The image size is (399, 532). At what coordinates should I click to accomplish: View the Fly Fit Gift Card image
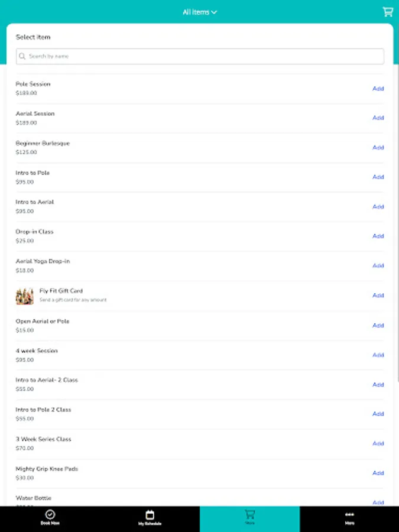coord(24,295)
